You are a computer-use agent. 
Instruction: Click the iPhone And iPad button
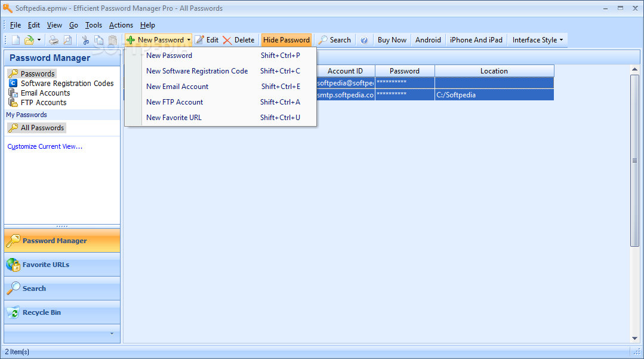tap(476, 40)
